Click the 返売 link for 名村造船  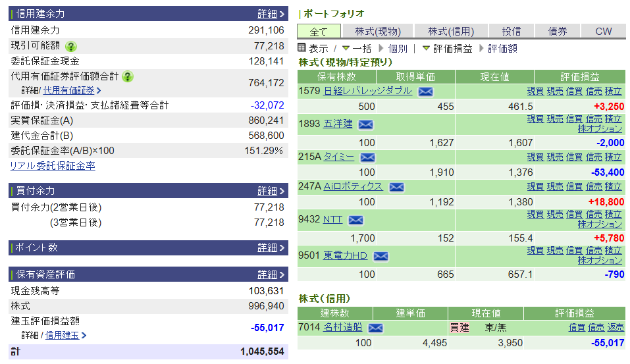click(x=615, y=327)
